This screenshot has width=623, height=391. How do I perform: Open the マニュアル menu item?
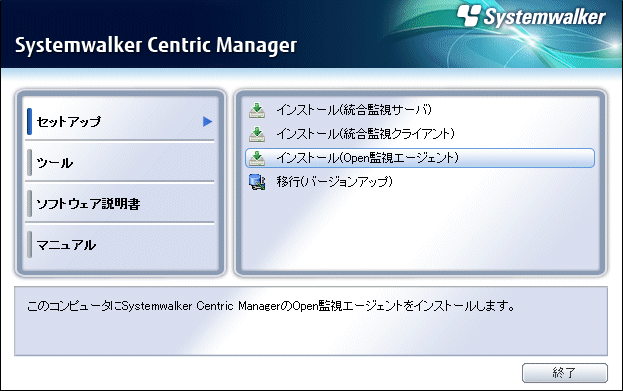120,245
